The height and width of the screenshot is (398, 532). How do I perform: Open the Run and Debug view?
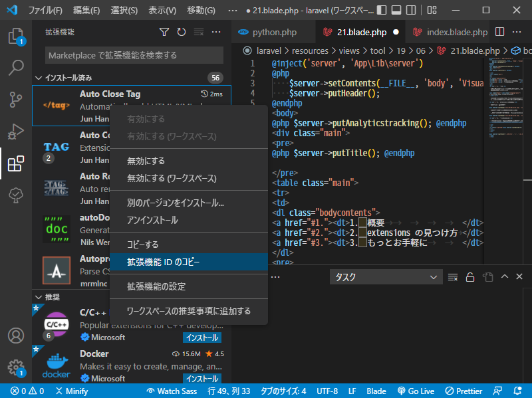point(15,132)
